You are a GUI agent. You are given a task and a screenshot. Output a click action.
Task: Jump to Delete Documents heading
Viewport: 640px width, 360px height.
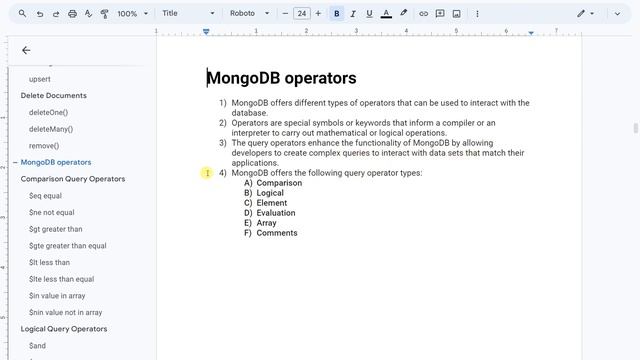(53, 96)
